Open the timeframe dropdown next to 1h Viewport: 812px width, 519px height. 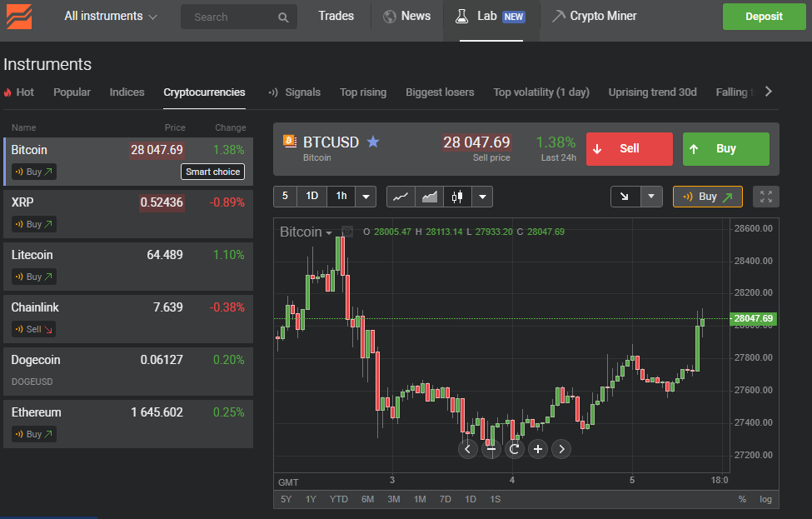(x=366, y=197)
